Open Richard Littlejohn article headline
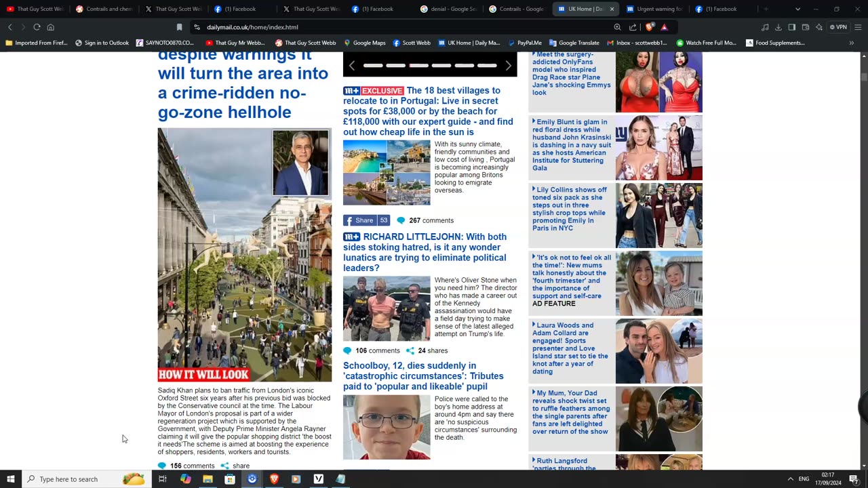Image resolution: width=868 pixels, height=488 pixels. click(425, 252)
